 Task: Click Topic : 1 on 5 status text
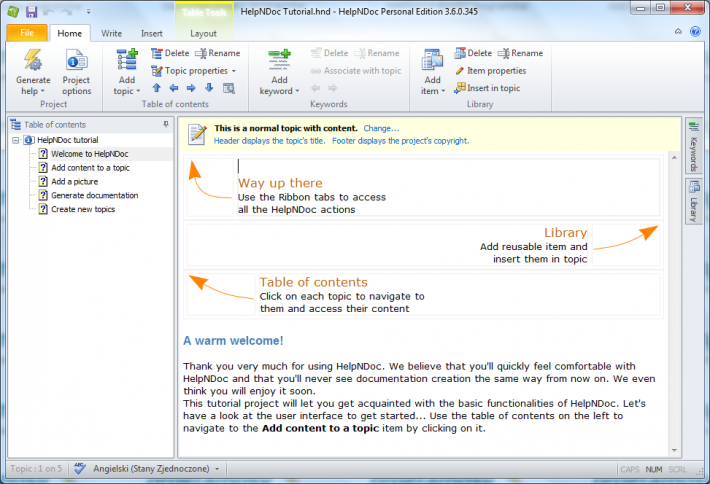pos(36,469)
